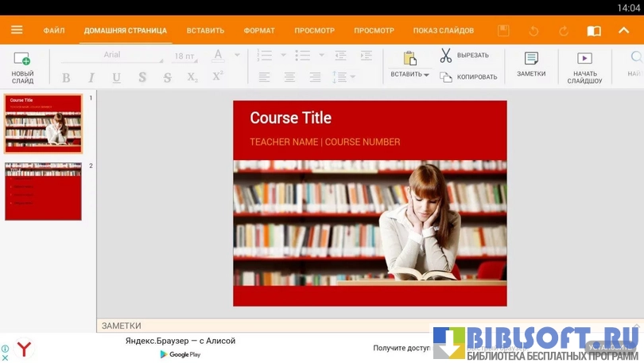Click the font color letter A
This screenshot has height=363, width=644.
(x=218, y=55)
